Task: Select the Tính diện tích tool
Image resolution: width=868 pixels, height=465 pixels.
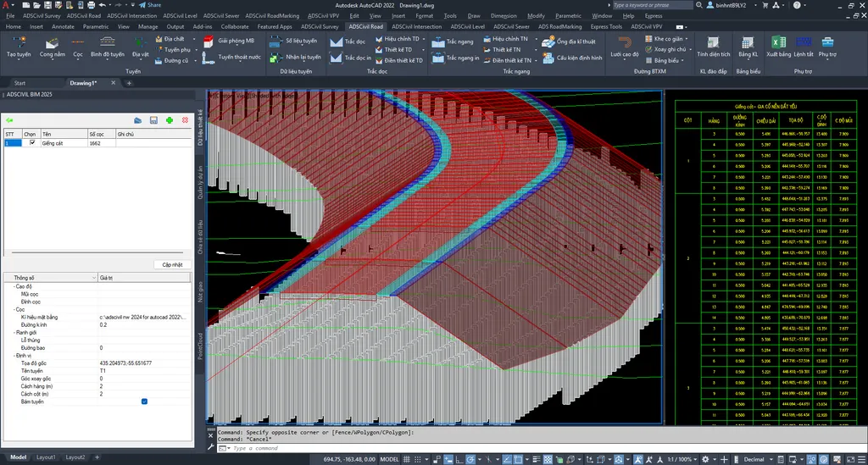Action: point(713,47)
